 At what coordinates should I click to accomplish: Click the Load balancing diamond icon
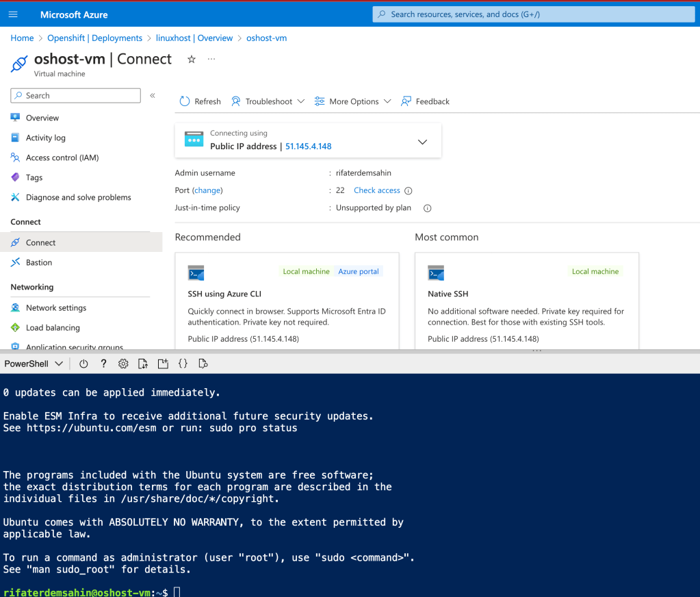pos(15,327)
